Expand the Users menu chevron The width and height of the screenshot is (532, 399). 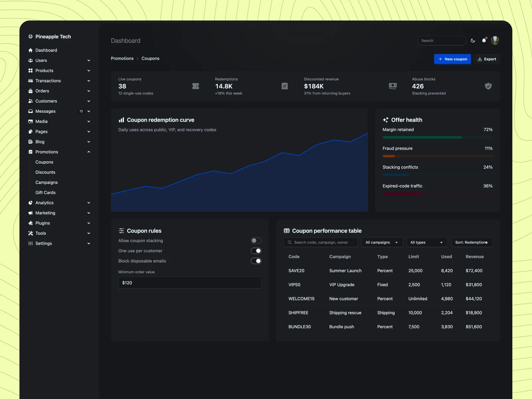(89, 61)
